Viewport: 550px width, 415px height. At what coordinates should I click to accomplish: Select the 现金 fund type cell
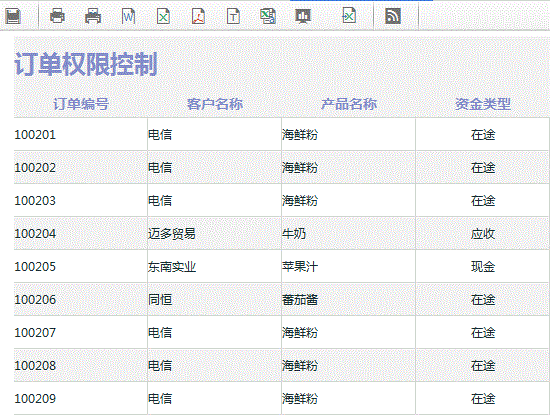[483, 267]
